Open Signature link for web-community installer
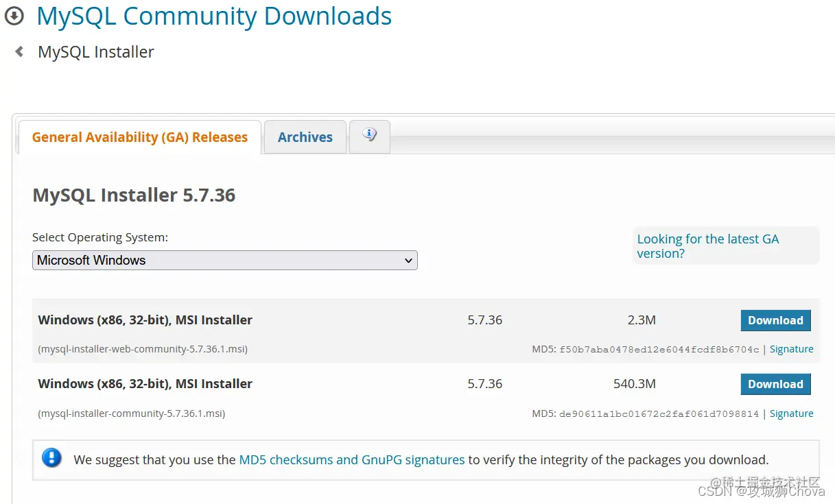The width and height of the screenshot is (835, 504). coord(791,349)
